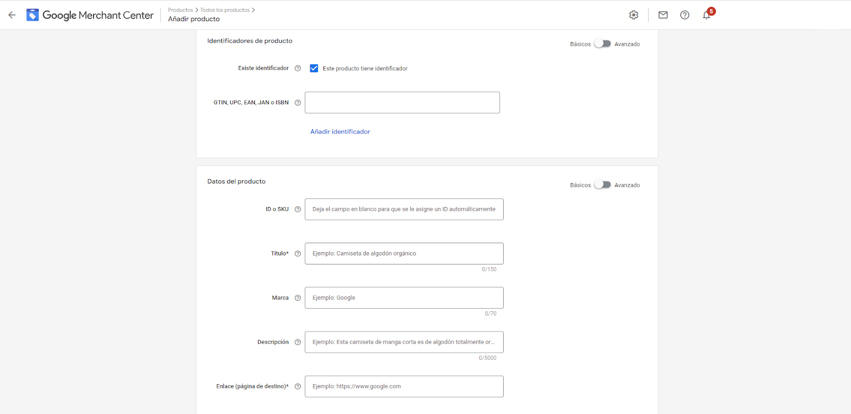The height and width of the screenshot is (414, 851).
Task: Click help icon next to Marca
Action: pos(298,298)
